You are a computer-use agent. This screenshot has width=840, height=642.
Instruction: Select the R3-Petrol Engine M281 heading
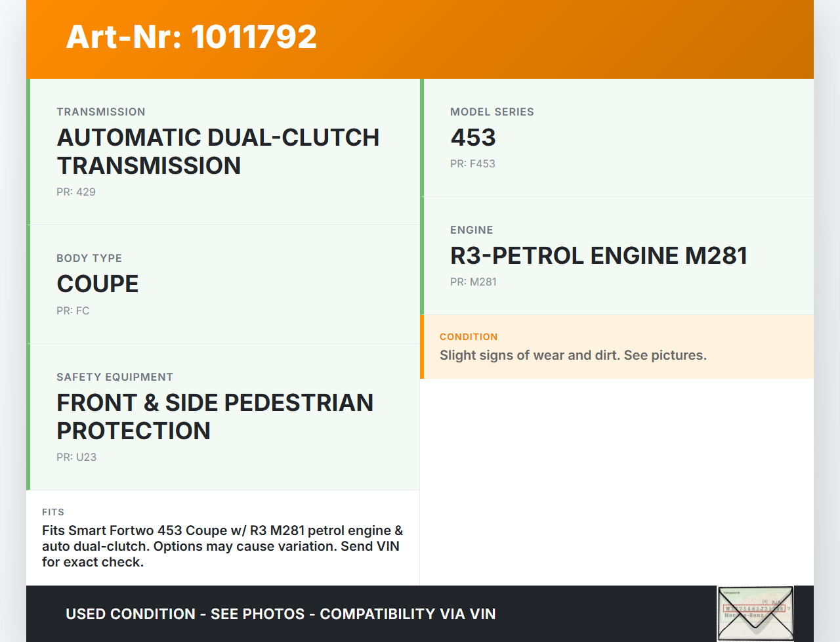598,256
